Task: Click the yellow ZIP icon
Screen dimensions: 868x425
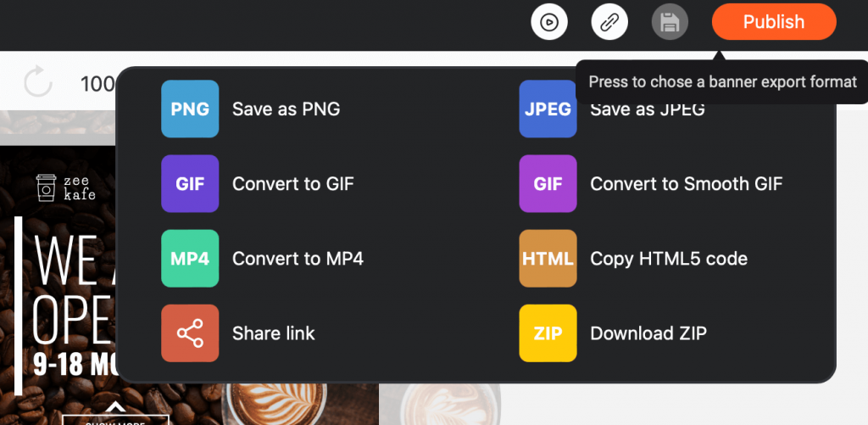Action: point(548,333)
